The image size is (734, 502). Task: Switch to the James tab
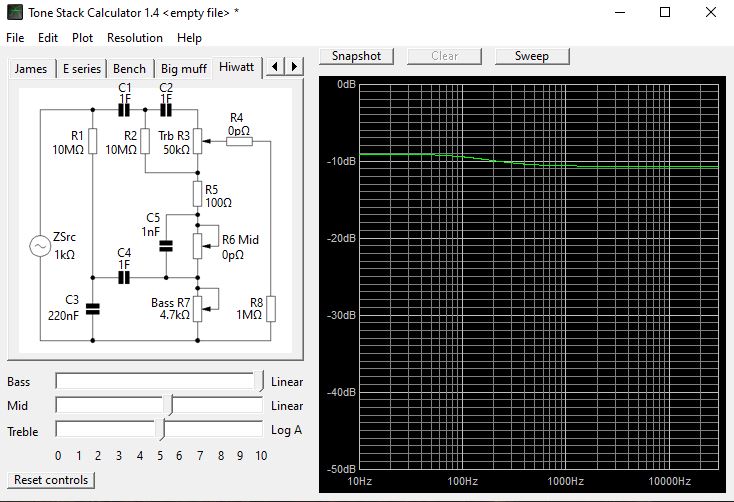coord(31,69)
